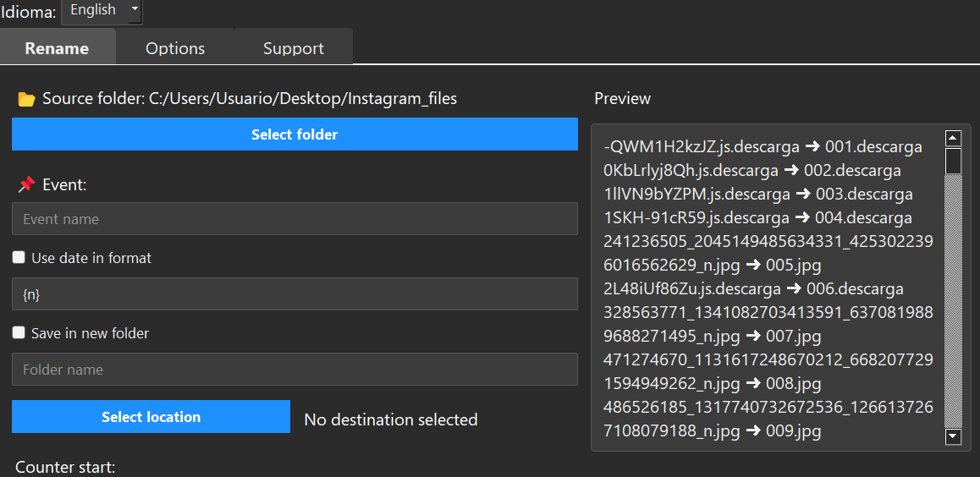Switch to the Rename tab

(57, 48)
